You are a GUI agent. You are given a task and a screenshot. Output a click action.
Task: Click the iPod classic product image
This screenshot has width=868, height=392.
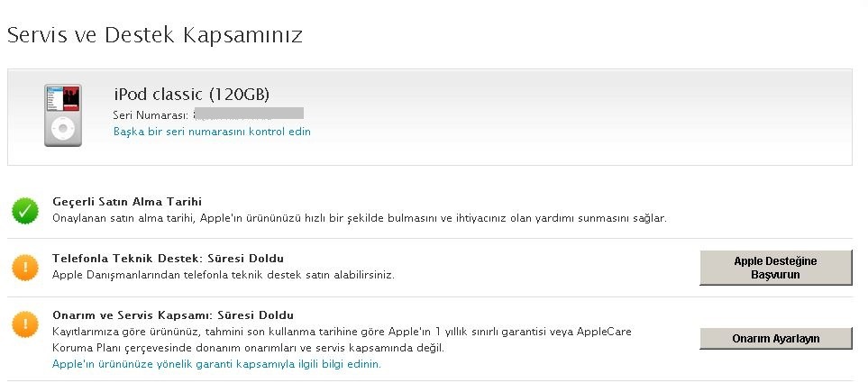click(63, 115)
